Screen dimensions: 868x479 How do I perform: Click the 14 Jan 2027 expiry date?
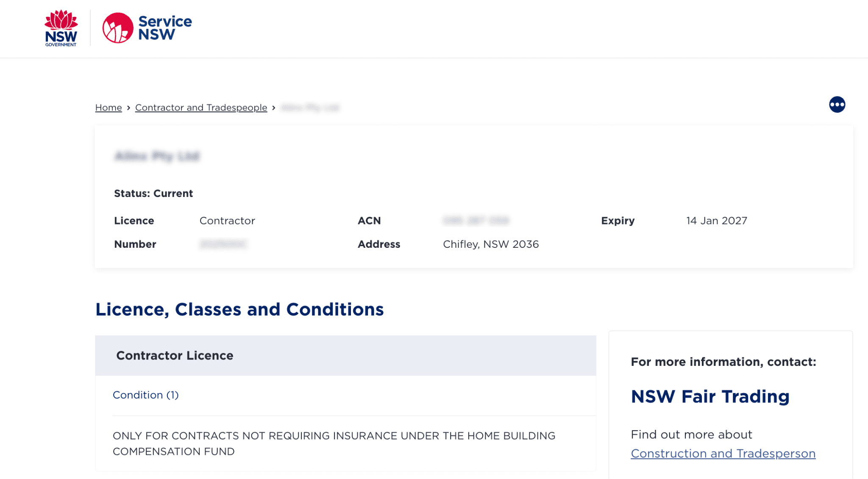point(716,221)
